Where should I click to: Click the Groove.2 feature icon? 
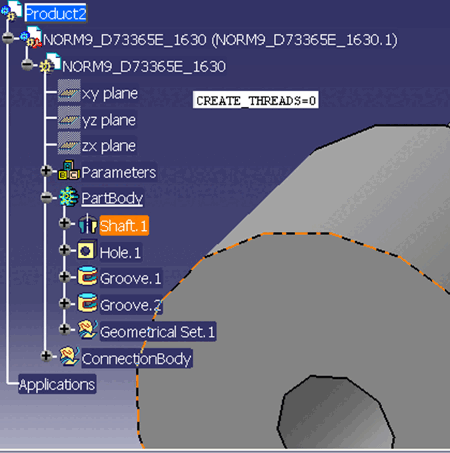tap(87, 303)
